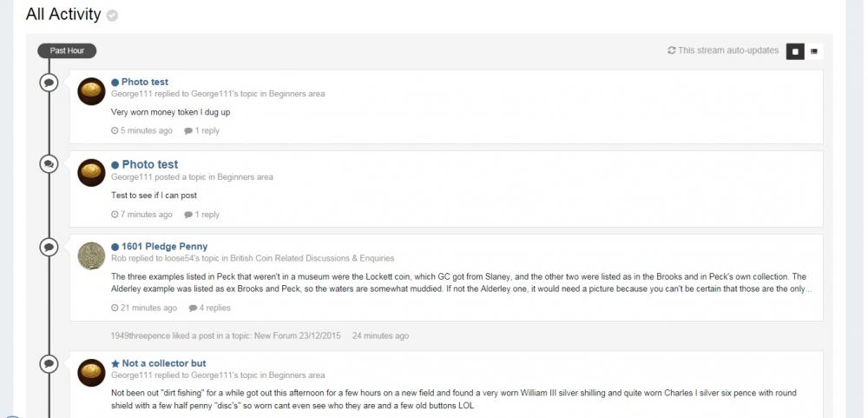Click the star icon before Not a collector but
The height and width of the screenshot is (418, 868).
[115, 363]
